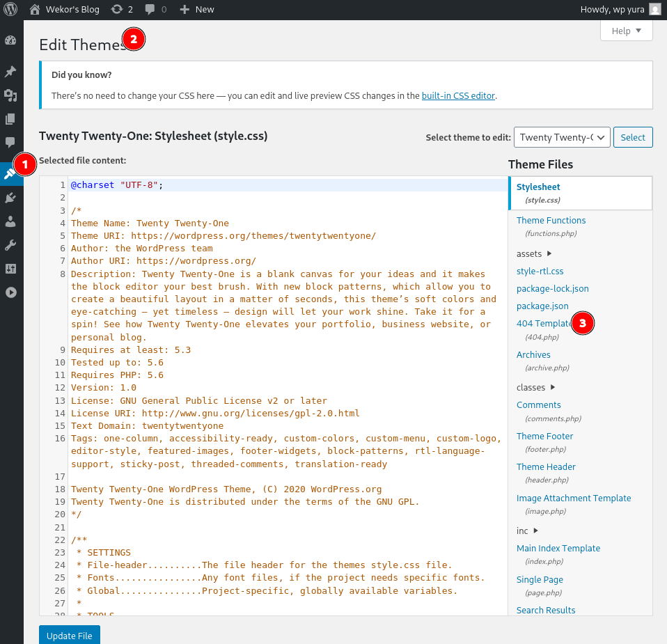Open Posts via the pushpin icon

point(10,71)
